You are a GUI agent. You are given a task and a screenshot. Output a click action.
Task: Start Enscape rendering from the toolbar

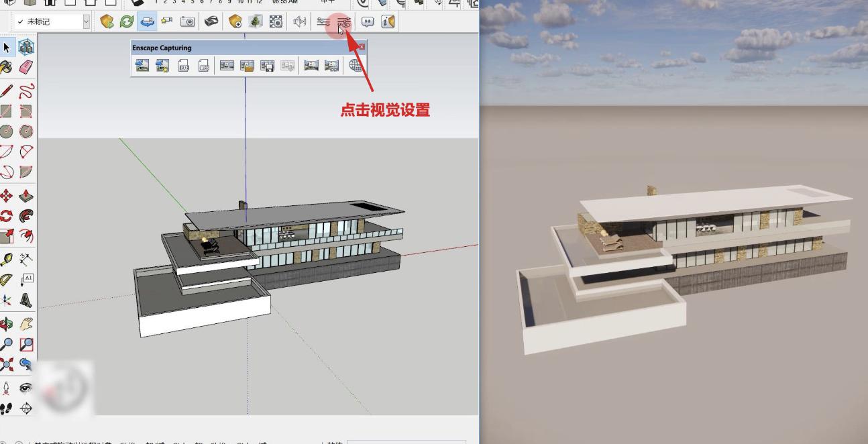click(107, 21)
